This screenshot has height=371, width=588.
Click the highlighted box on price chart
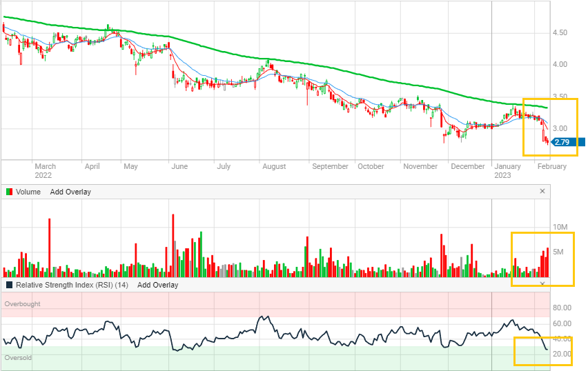[x=550, y=127]
